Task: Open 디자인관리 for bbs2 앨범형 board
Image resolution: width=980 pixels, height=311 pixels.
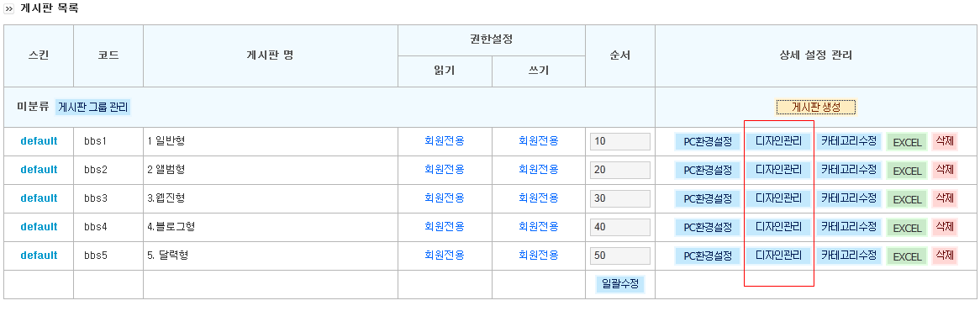Action: pyautogui.click(x=779, y=170)
